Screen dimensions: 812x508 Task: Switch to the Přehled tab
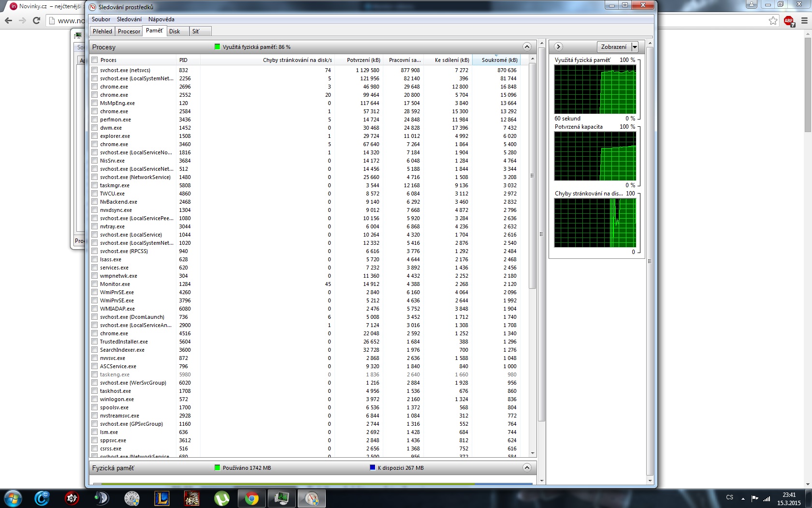(x=102, y=31)
